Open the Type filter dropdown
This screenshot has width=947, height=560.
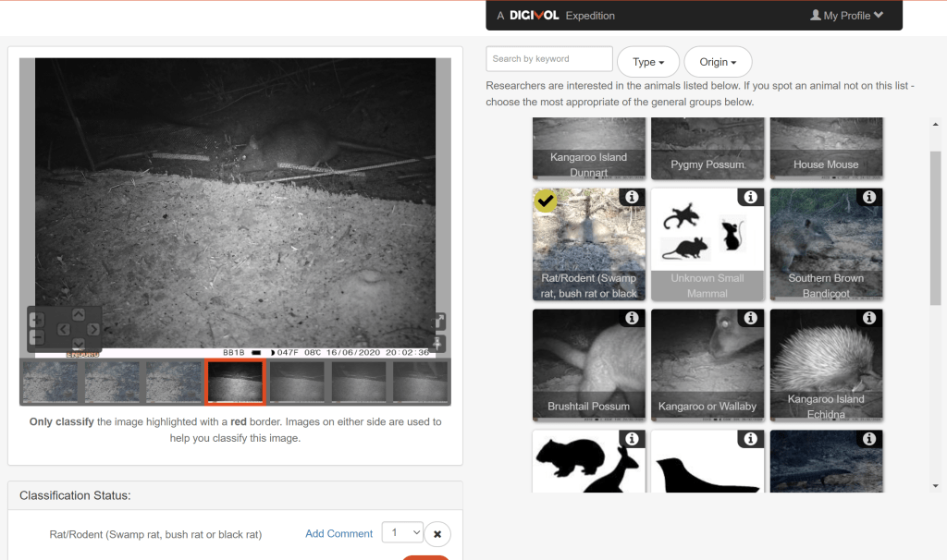648,62
